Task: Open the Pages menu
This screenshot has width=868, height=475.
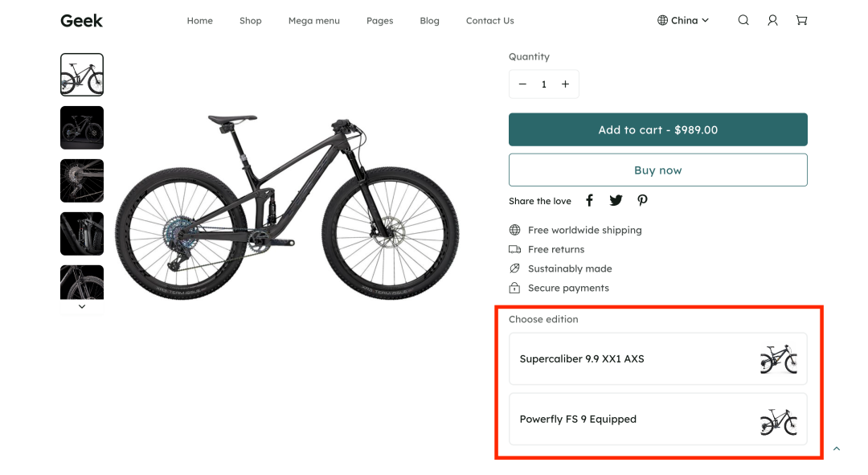Action: pos(379,20)
